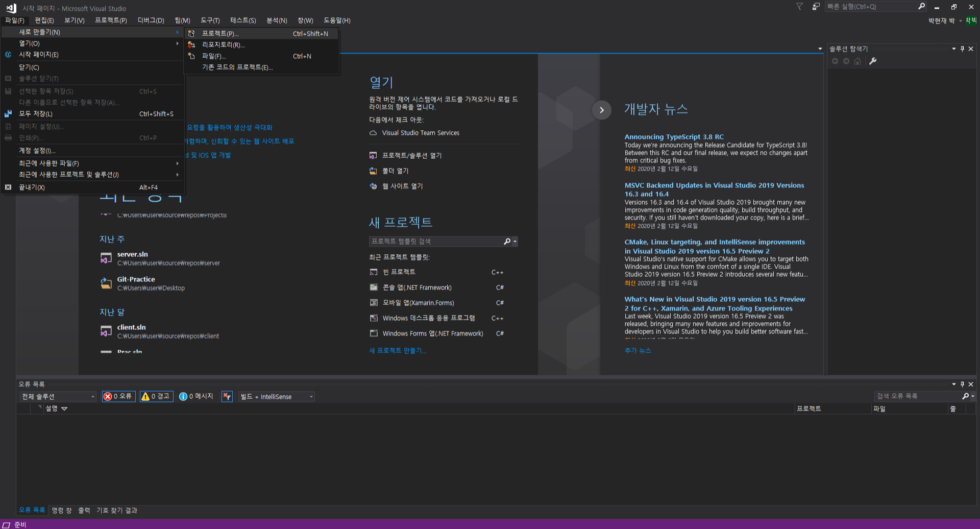Open the document tab list dropdown arrow
This screenshot has width=980, height=529.
(820, 49)
